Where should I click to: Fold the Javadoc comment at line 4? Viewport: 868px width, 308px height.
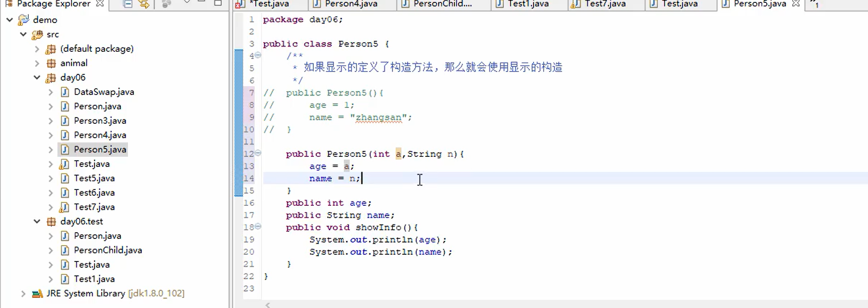pyautogui.click(x=258, y=55)
